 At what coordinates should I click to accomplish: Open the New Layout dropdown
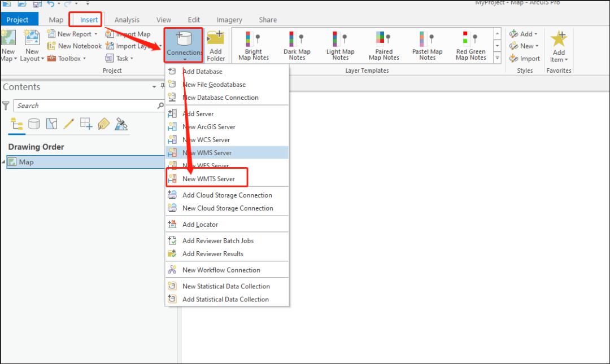(x=32, y=59)
